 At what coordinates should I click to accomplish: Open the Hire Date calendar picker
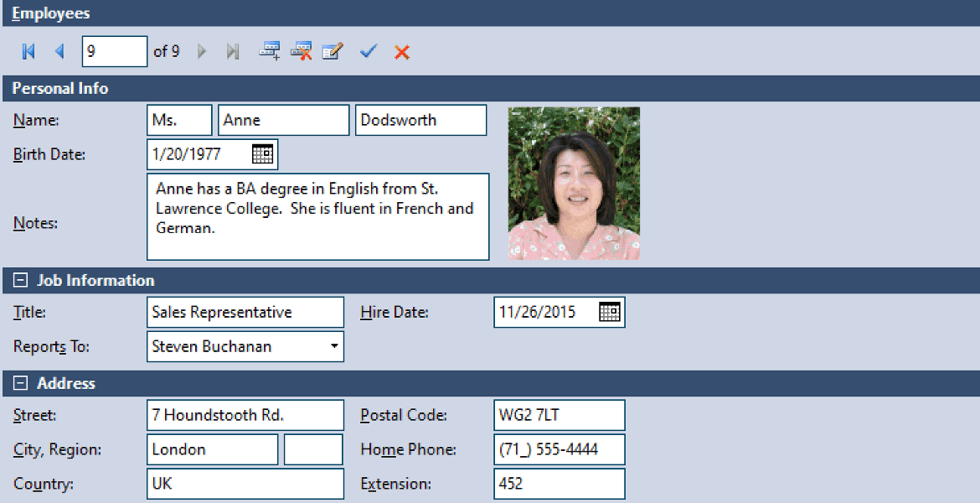click(610, 312)
